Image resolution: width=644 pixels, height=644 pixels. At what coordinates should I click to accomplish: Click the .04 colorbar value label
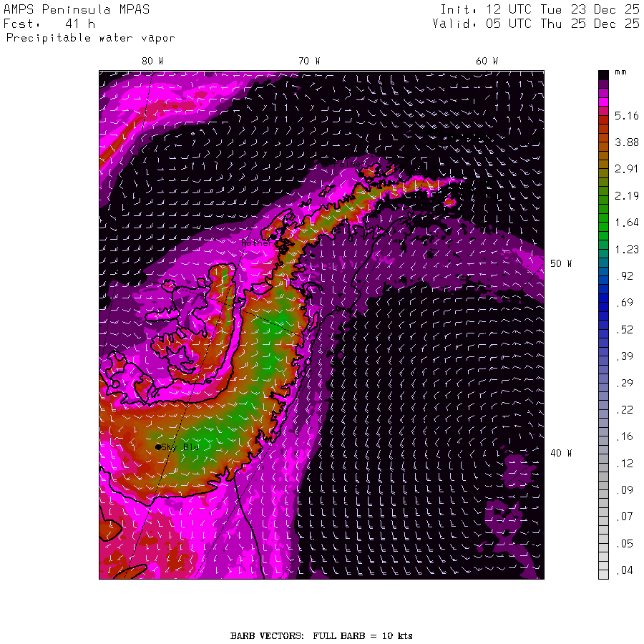[625, 570]
